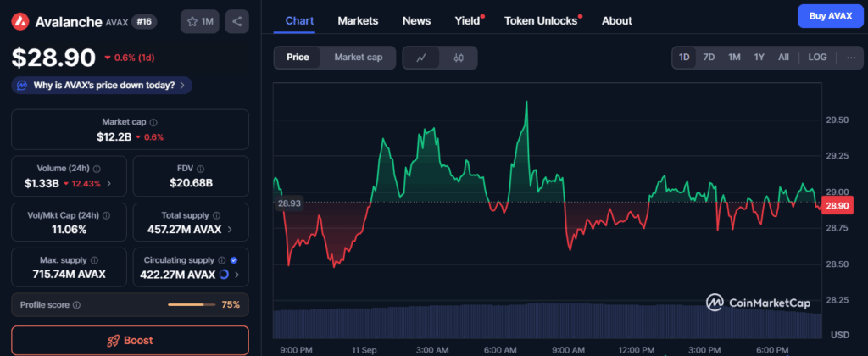
Task: Click the info icon beside Vol/Mkt Cap (24h)
Action: pos(106,215)
